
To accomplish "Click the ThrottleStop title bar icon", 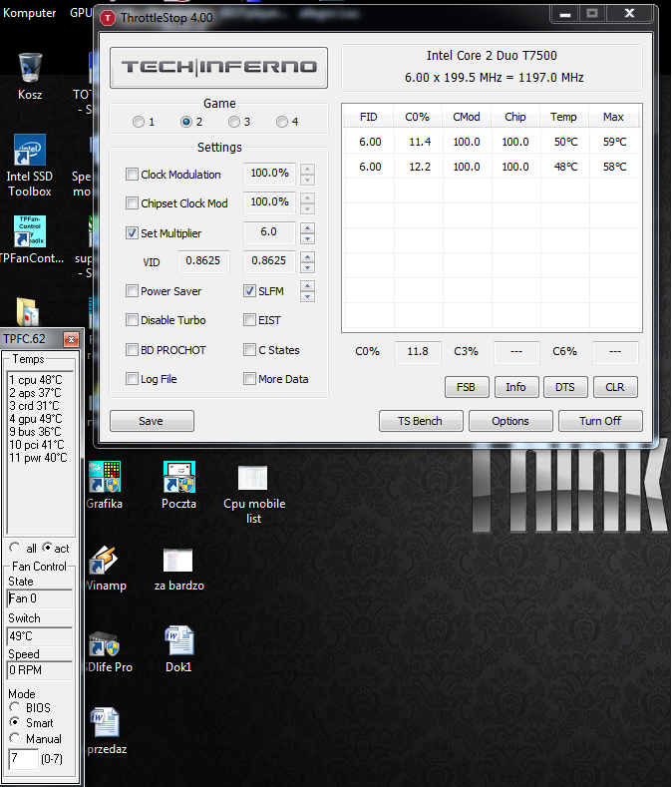I will [x=108, y=19].
